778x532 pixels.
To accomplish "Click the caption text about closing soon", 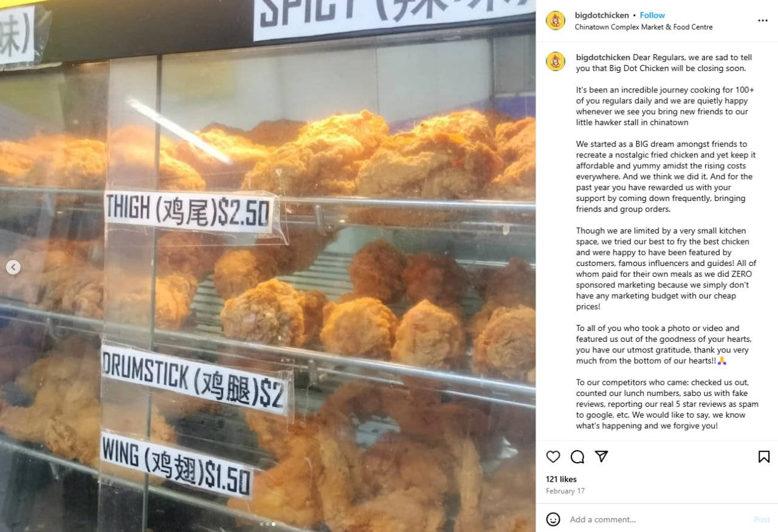I will click(x=664, y=63).
